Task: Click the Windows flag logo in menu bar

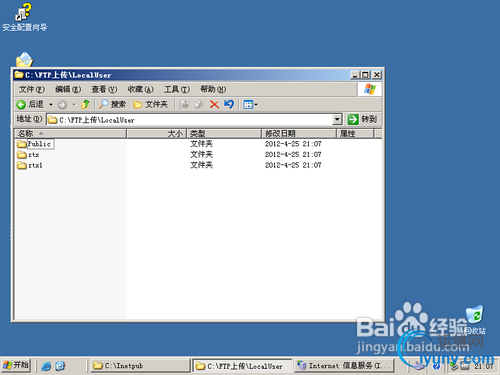Action: point(370,89)
